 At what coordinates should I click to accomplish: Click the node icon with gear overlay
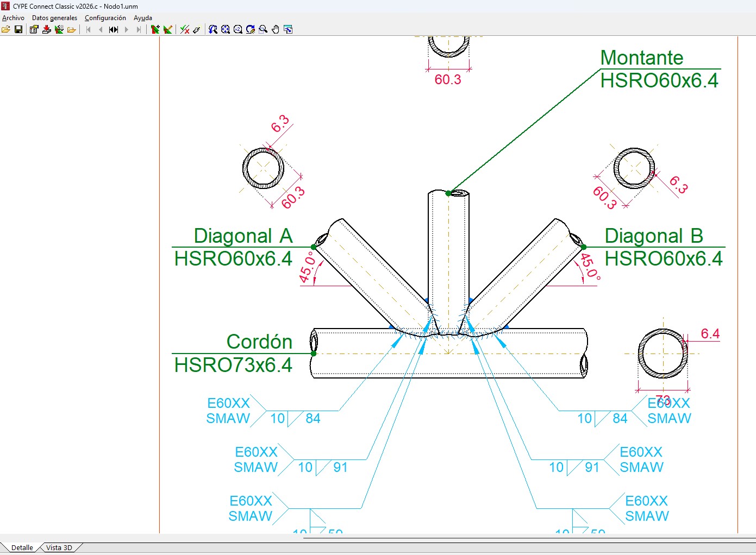(59, 29)
